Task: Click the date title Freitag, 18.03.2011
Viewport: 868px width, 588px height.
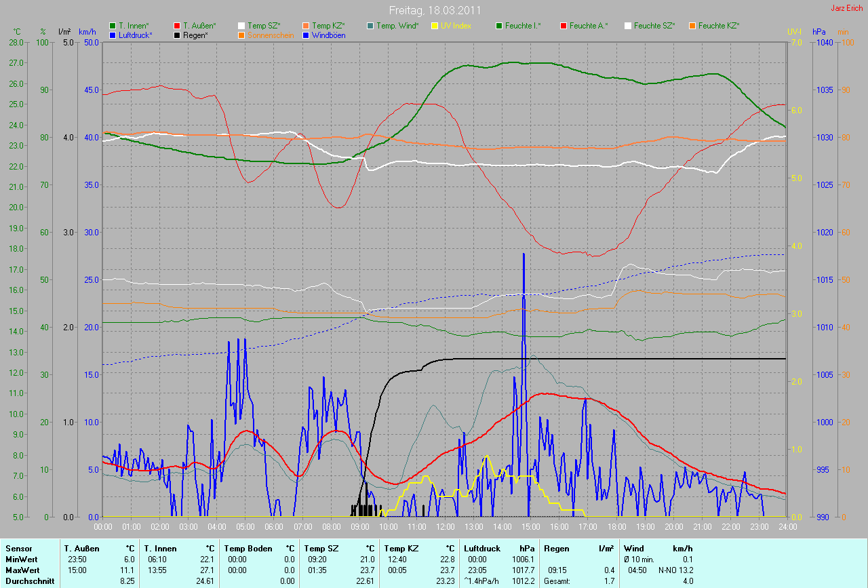Action: click(x=435, y=10)
